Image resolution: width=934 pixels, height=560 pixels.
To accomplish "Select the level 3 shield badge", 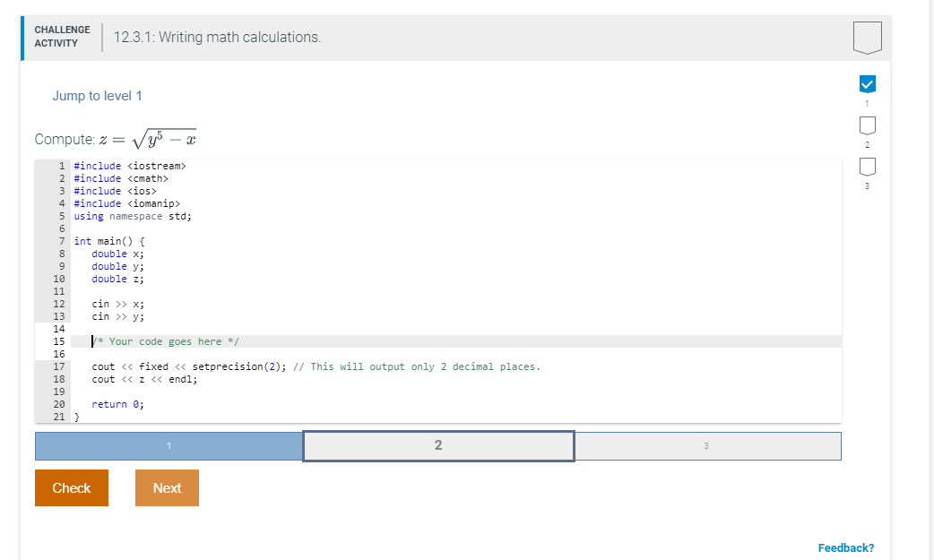I will coord(866,167).
